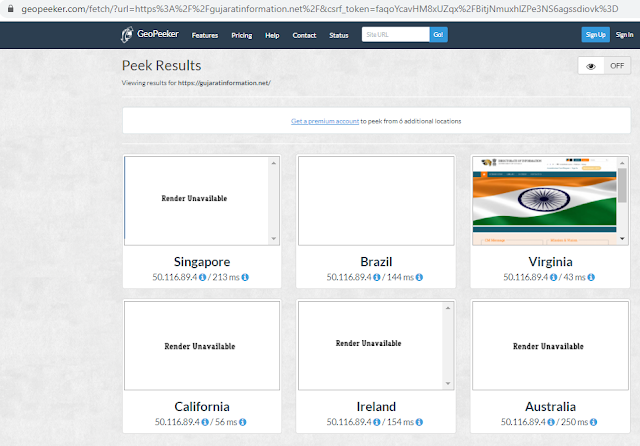Click the Sign In link
640x446 pixels.
[x=624, y=35]
